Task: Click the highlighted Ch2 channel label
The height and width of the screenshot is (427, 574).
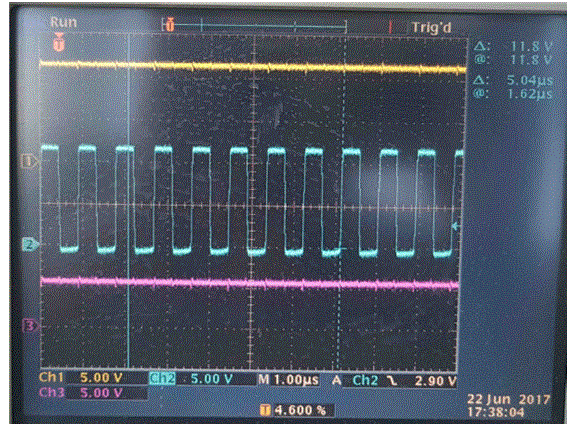Action: tap(162, 379)
